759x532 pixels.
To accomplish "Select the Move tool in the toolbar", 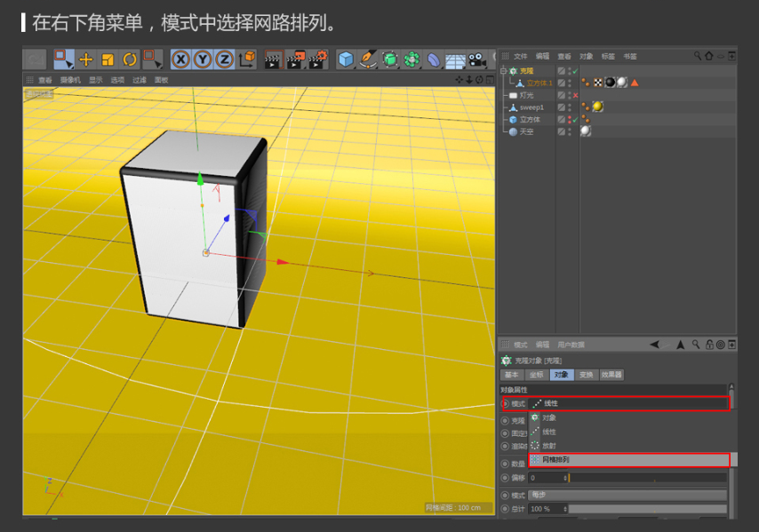I will 86,60.
